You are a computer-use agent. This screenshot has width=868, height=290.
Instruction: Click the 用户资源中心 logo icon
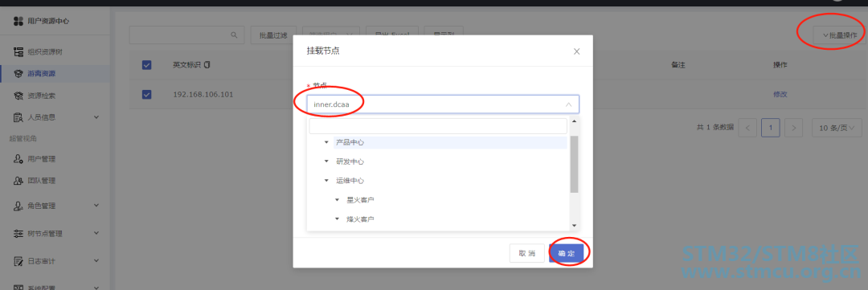tap(18, 22)
